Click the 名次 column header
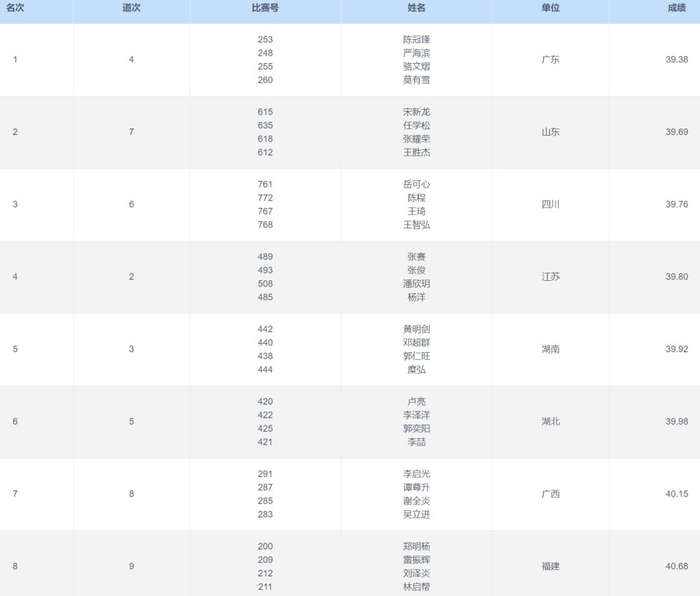Screen dimensions: 700x596 [x=15, y=8]
